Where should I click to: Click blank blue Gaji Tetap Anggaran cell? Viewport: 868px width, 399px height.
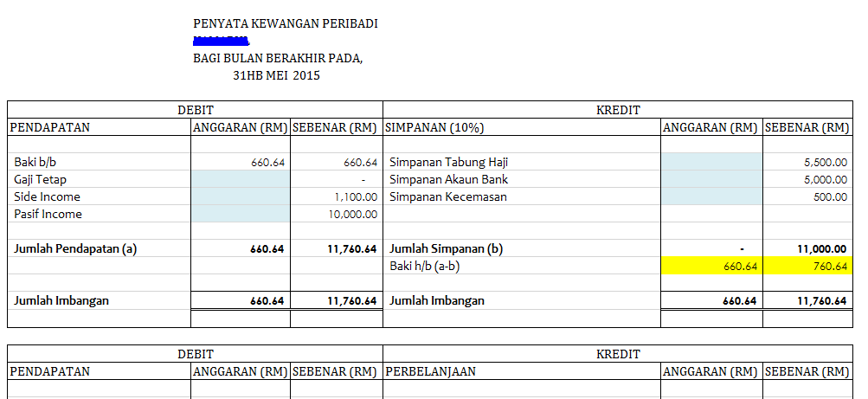[x=241, y=179]
